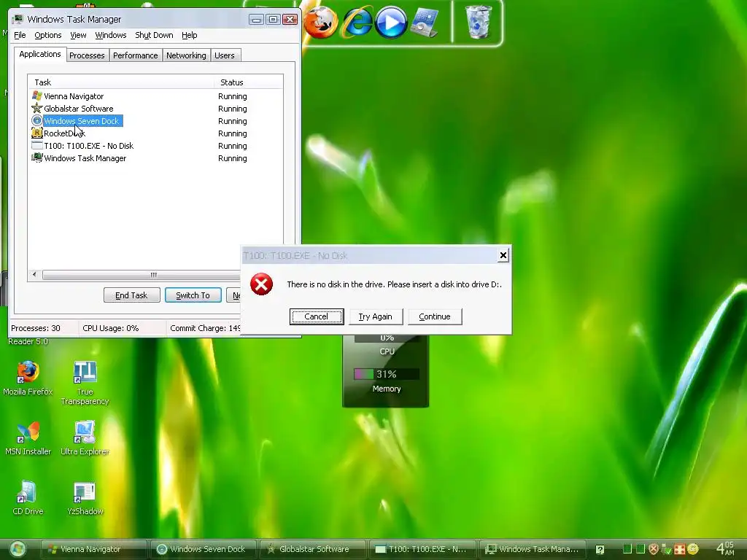Select the Globalstar Software task row

click(x=155, y=109)
